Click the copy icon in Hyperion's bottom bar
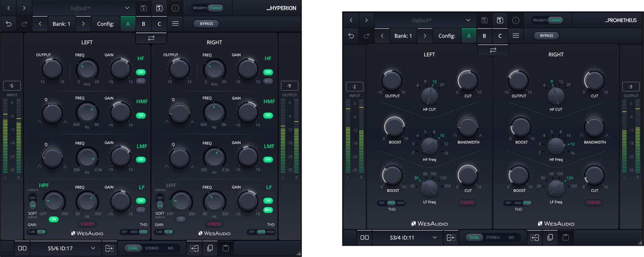Screen dimensions: 644x257 coord(210,248)
